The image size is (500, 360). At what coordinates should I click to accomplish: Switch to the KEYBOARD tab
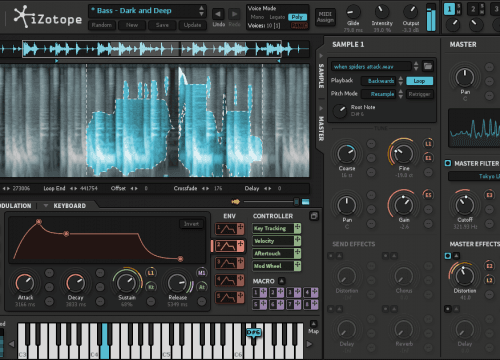pyautogui.click(x=70, y=206)
